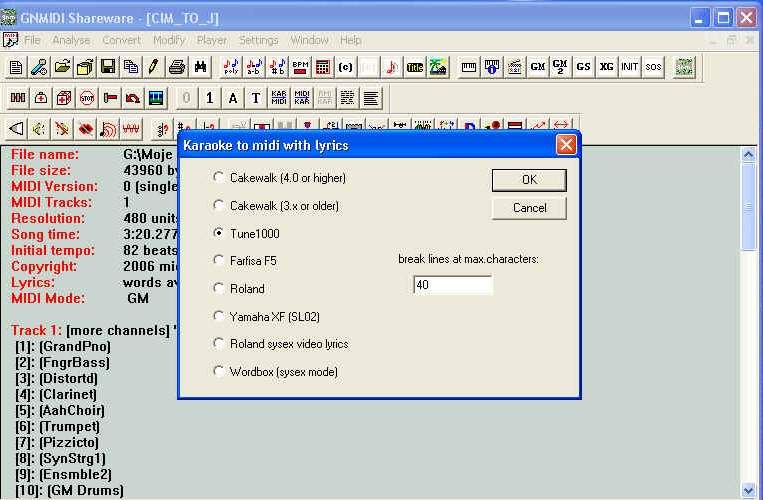Click the BPM tempo toolbar icon
The image size is (763, 500).
299,67
